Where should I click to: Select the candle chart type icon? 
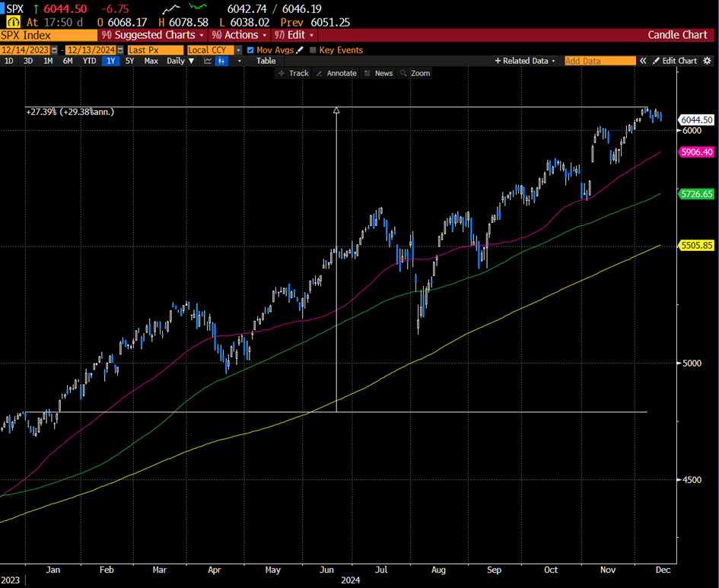(x=222, y=61)
